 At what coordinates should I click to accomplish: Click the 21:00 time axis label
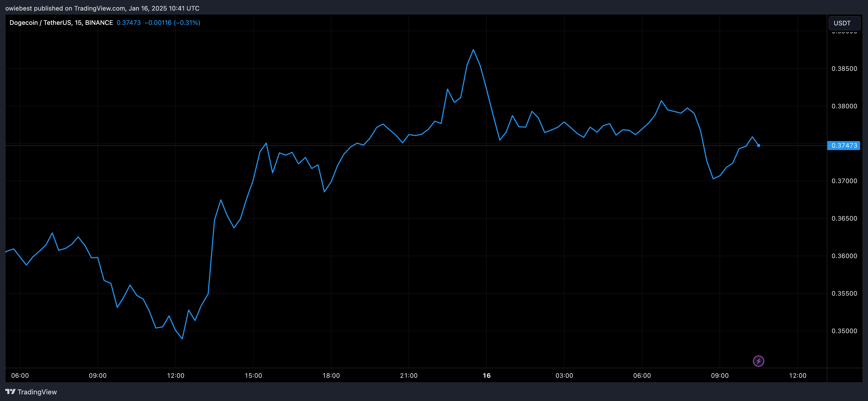click(x=409, y=375)
